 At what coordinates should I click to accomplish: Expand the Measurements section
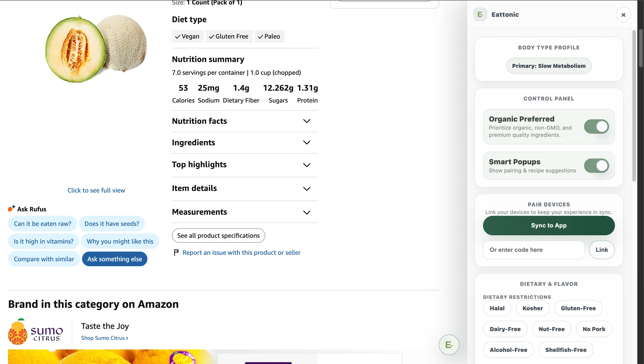[x=307, y=212]
